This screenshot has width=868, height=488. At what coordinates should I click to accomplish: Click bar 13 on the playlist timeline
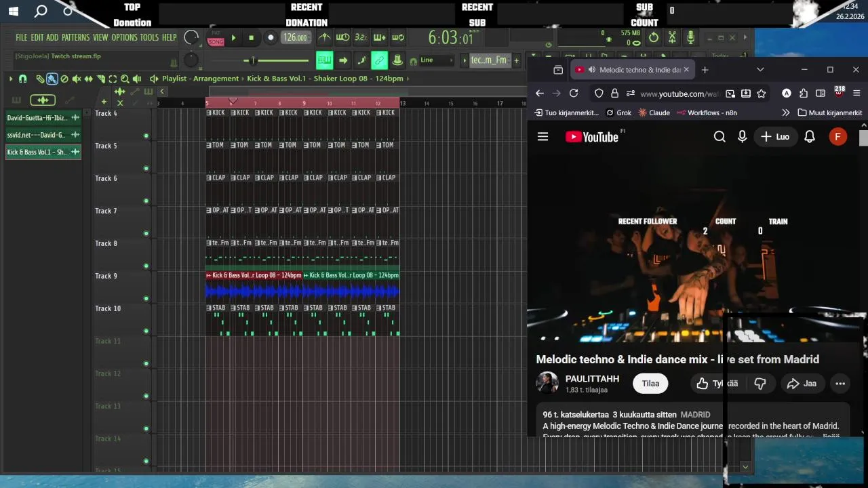pos(403,103)
